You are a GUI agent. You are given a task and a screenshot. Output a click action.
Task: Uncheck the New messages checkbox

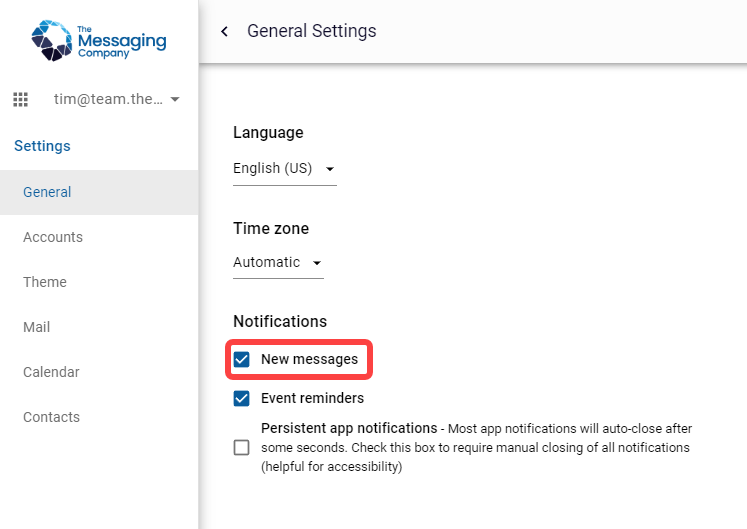(x=242, y=359)
